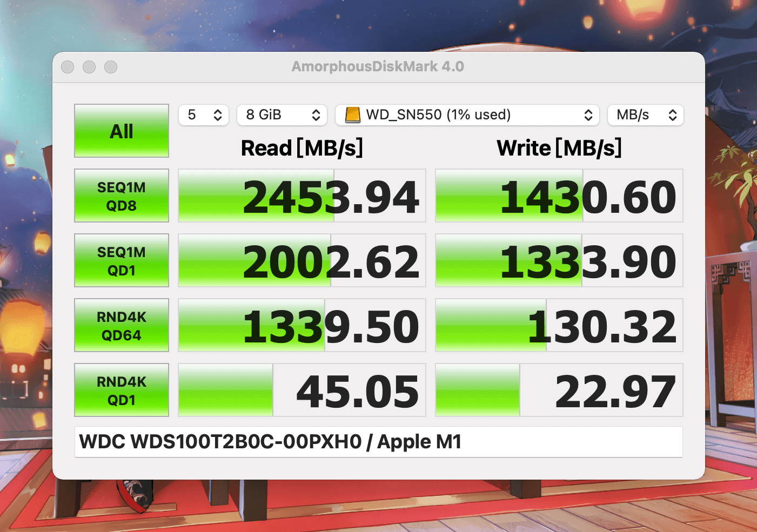Screen dimensions: 757x532
Task: Start the SEQ1M QD1 benchmark
Action: click(122, 260)
